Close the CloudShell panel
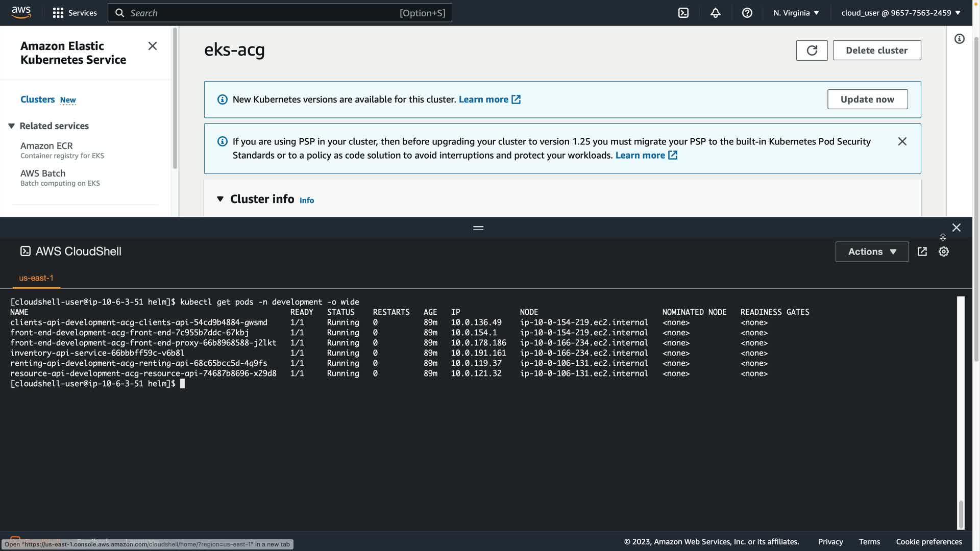Screen dimensions: 980x551 click(x=956, y=228)
